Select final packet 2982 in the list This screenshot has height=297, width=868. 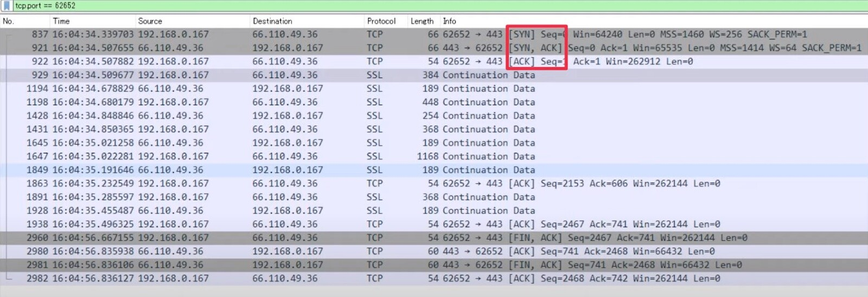271,278
